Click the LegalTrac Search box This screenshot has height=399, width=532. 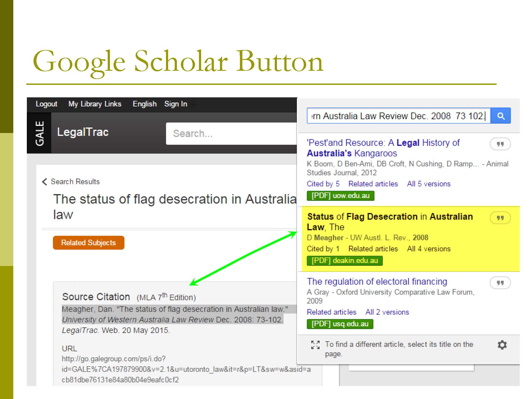click(231, 134)
